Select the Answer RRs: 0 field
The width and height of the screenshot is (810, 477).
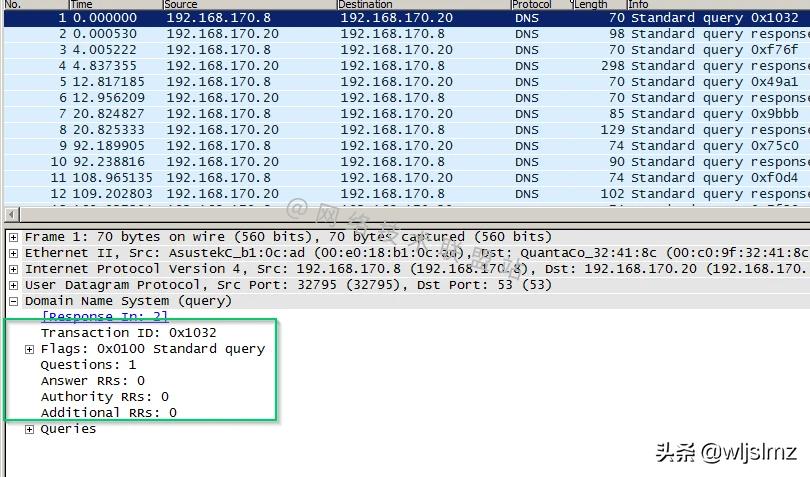coord(93,381)
